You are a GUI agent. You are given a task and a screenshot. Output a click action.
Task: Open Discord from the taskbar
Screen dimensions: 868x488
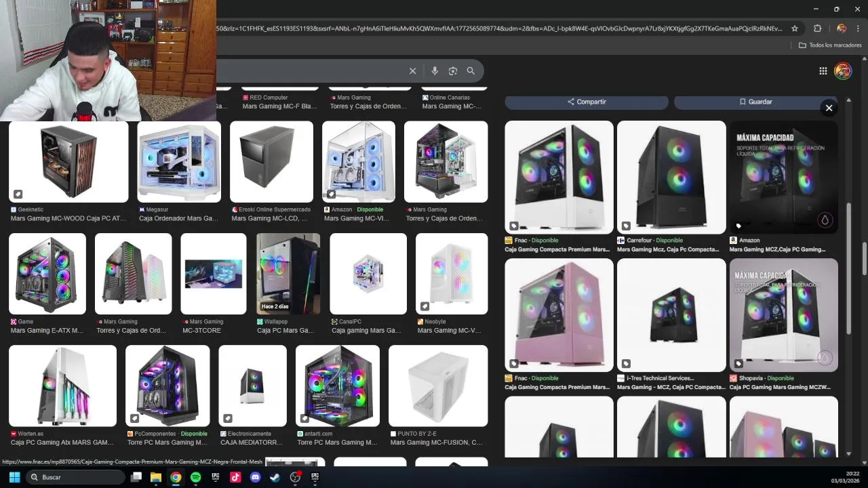coord(255,477)
